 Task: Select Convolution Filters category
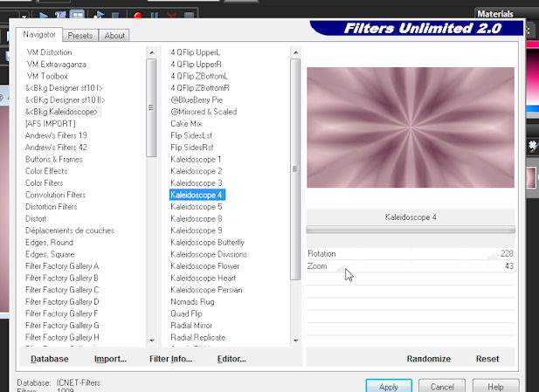tap(55, 195)
